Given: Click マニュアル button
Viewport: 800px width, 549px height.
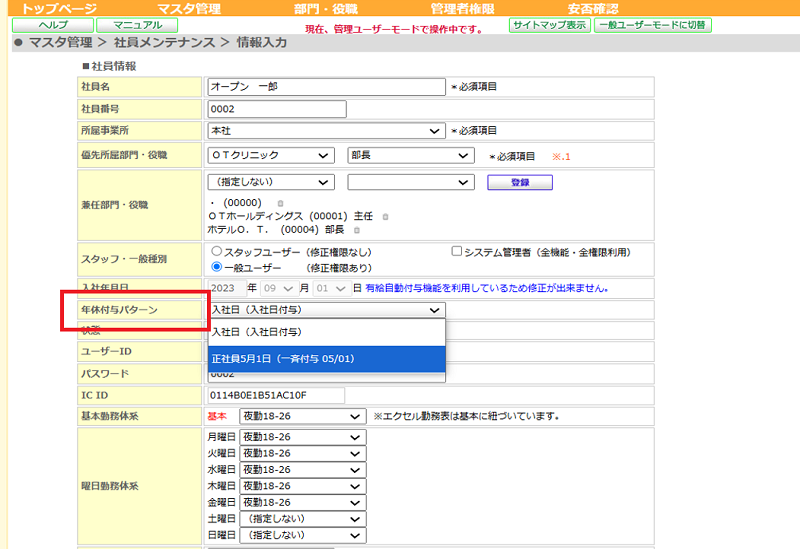Looking at the screenshot, I should pyautogui.click(x=137, y=25).
